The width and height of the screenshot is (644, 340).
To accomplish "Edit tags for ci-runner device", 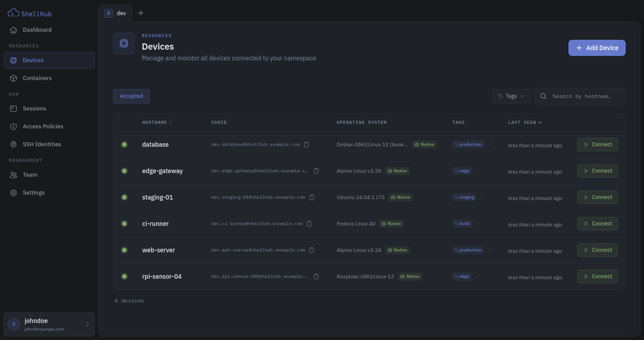I will click(478, 224).
